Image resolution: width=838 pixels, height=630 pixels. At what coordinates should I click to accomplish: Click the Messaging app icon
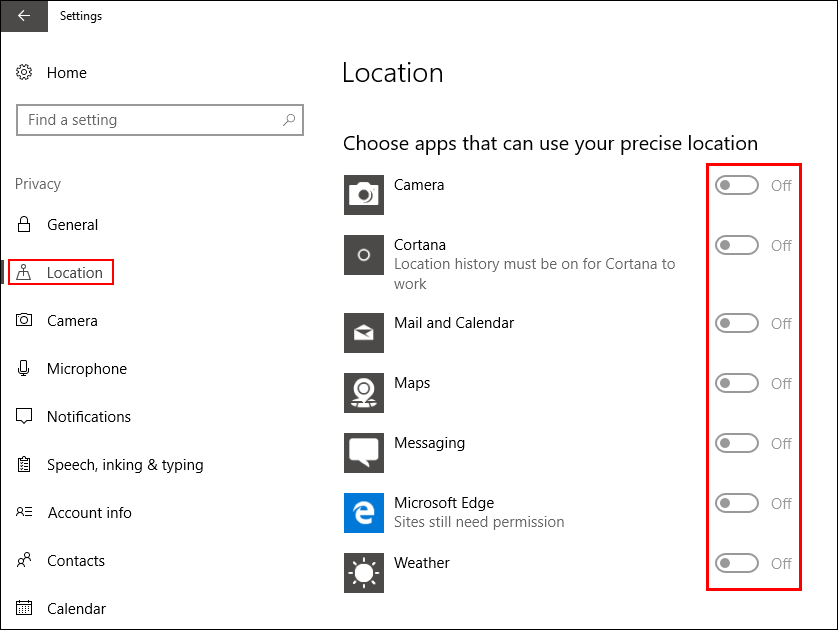[364, 453]
